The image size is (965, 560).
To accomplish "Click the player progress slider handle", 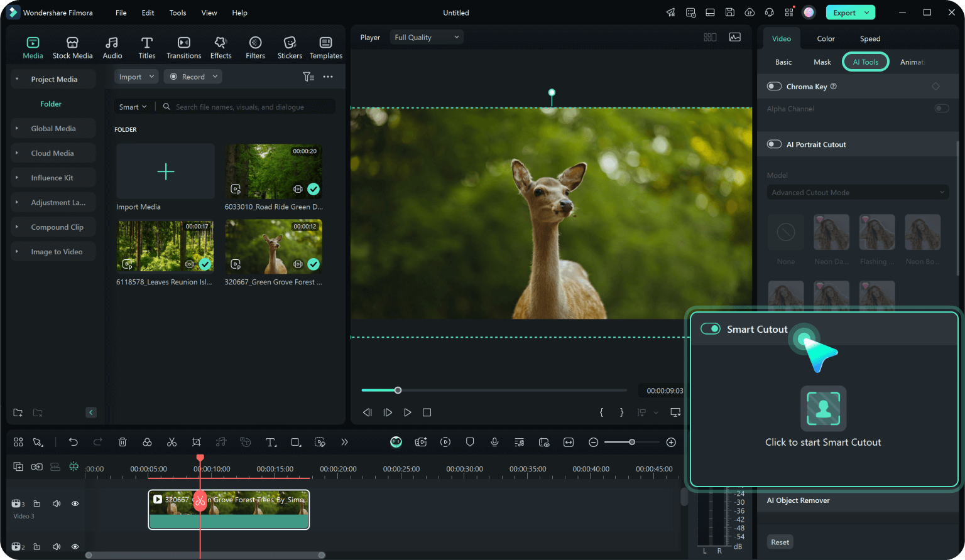I will tap(398, 390).
